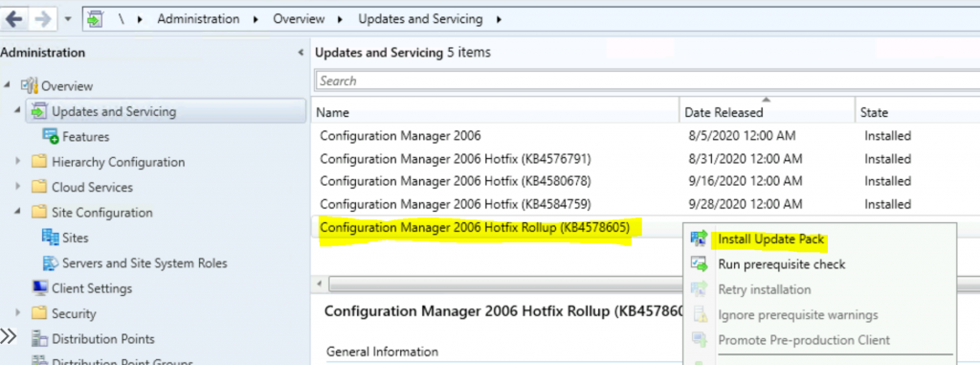Viewport: 980px width, 365px height.
Task: Select Hierarchy Configuration in the tree
Action: pyautogui.click(x=118, y=162)
